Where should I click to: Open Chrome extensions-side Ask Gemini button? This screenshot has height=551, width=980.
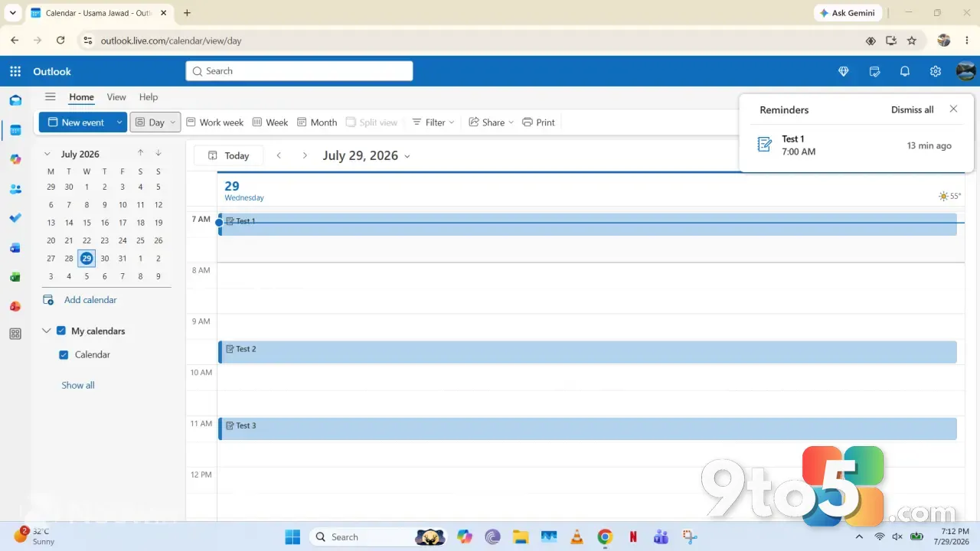848,13
